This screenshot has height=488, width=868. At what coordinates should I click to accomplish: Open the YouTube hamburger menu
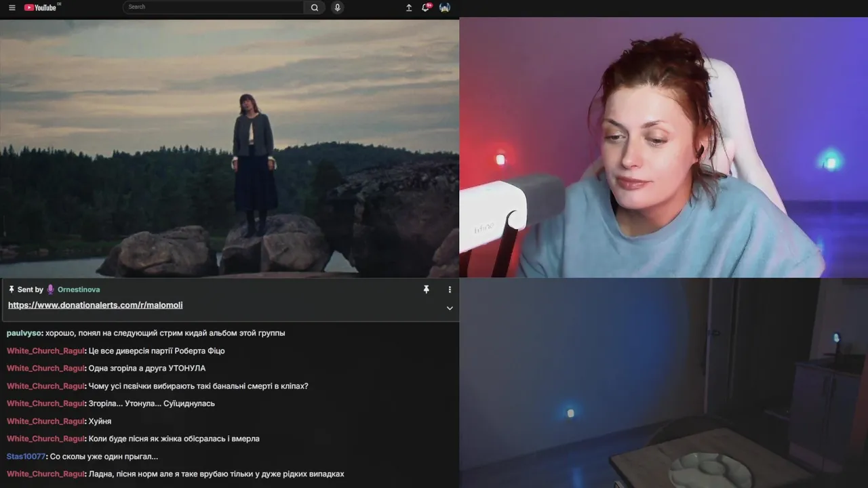coord(12,7)
